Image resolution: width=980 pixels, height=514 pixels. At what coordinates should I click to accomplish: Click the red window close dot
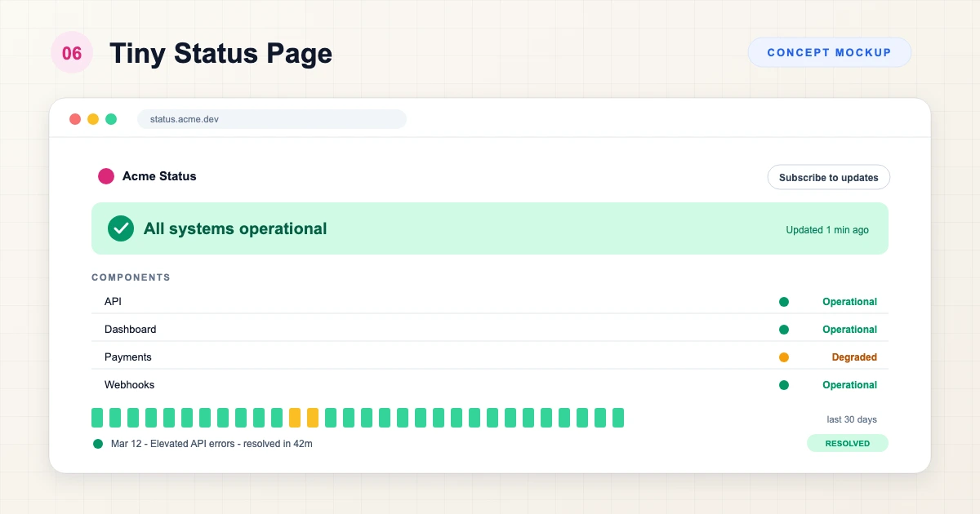tap(75, 119)
